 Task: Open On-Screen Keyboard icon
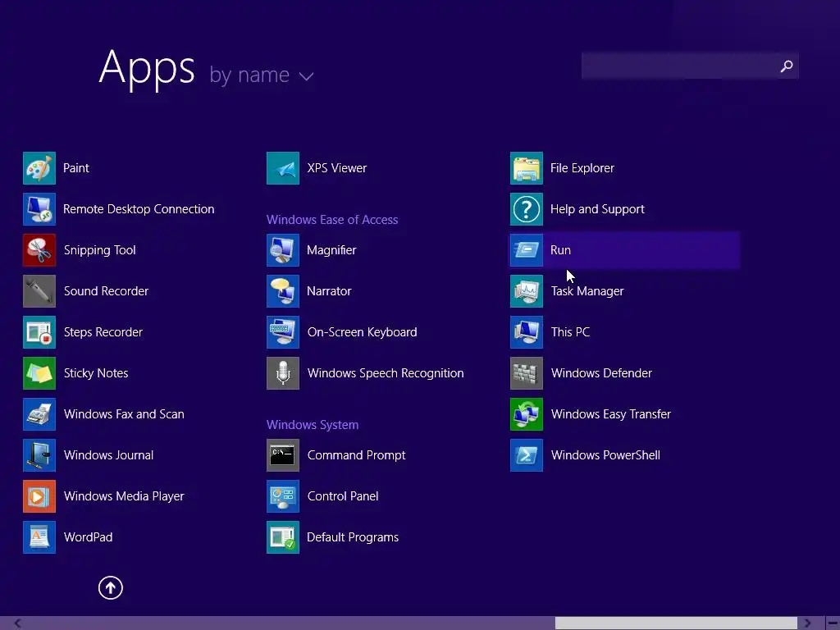[283, 332]
